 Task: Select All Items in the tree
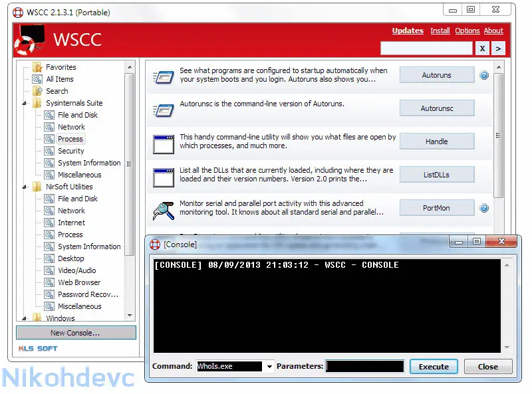(60, 79)
